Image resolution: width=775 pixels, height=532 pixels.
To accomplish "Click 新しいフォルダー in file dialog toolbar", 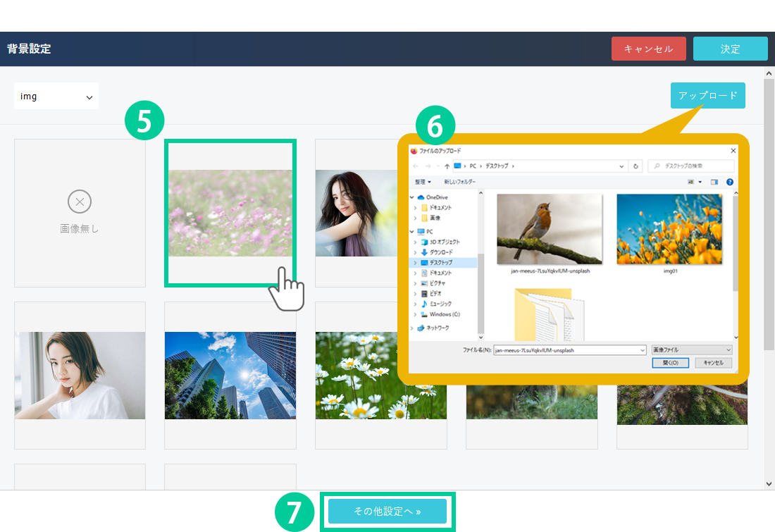I will [459, 182].
